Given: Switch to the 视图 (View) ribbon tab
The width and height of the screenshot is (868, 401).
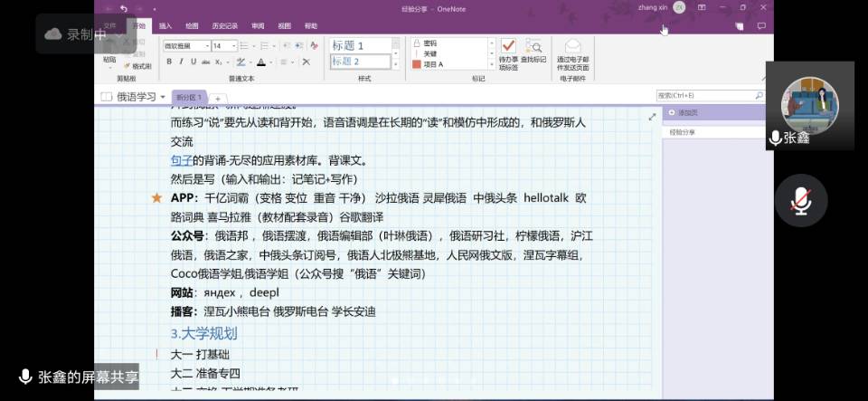Looking at the screenshot, I should pyautogui.click(x=284, y=26).
